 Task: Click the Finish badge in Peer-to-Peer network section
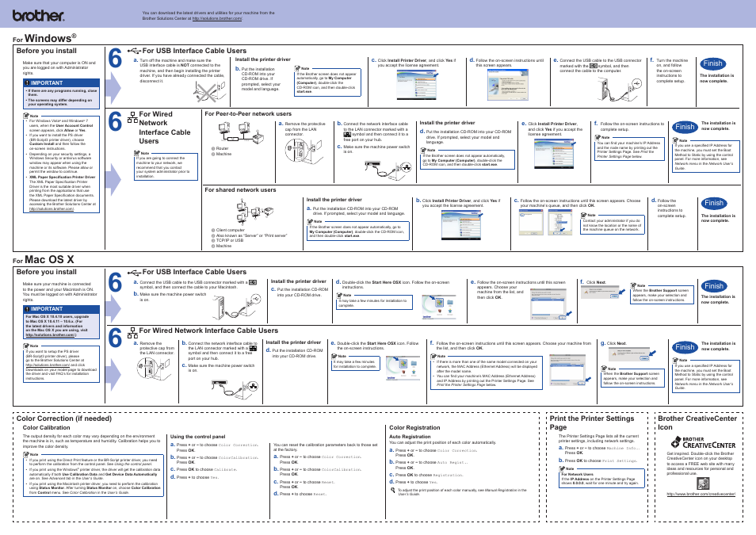(685, 127)
